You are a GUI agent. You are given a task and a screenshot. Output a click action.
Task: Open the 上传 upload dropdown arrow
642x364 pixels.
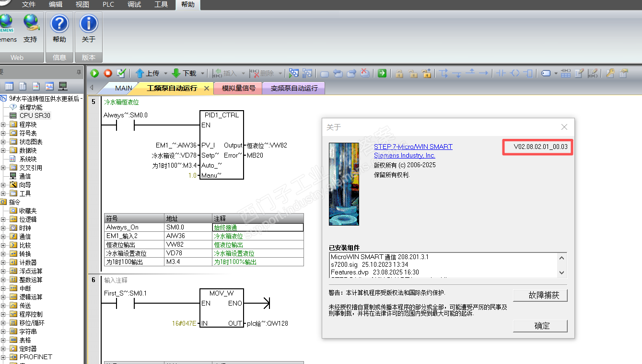point(166,73)
